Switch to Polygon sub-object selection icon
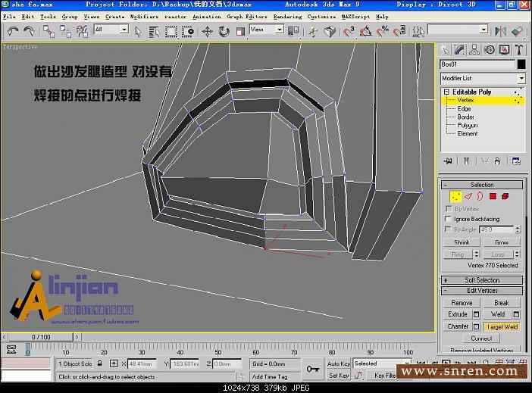 (x=492, y=196)
